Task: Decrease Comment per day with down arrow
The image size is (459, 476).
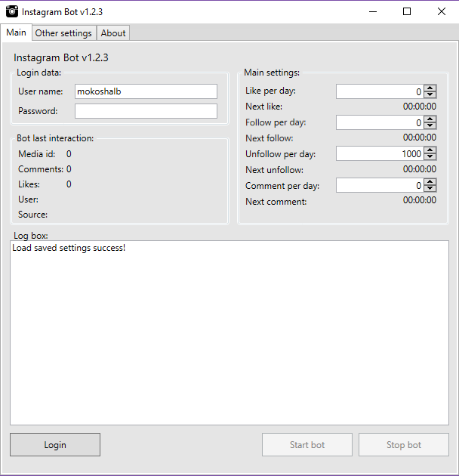Action: pyautogui.click(x=430, y=189)
